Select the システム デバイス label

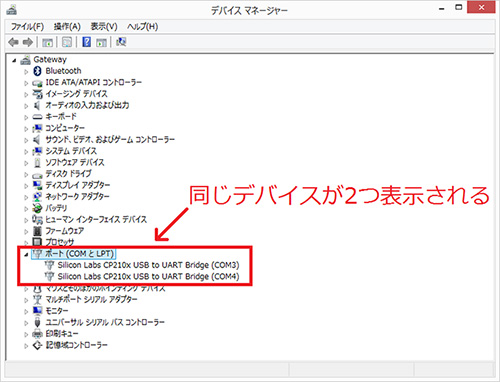coord(71,151)
